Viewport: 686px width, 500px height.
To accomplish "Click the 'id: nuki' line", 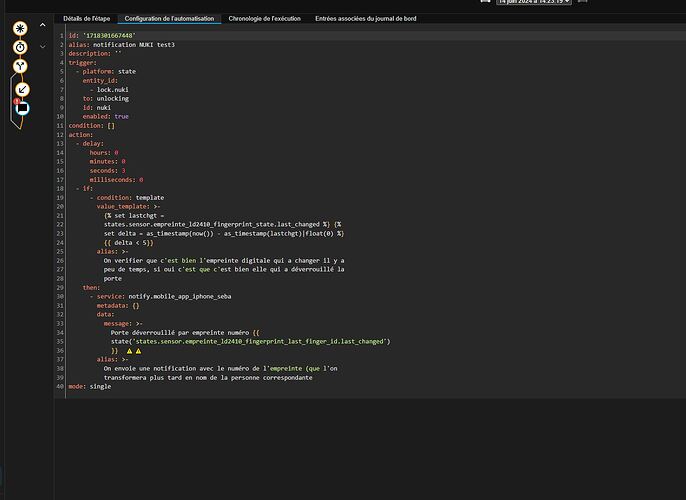I will click(97, 108).
